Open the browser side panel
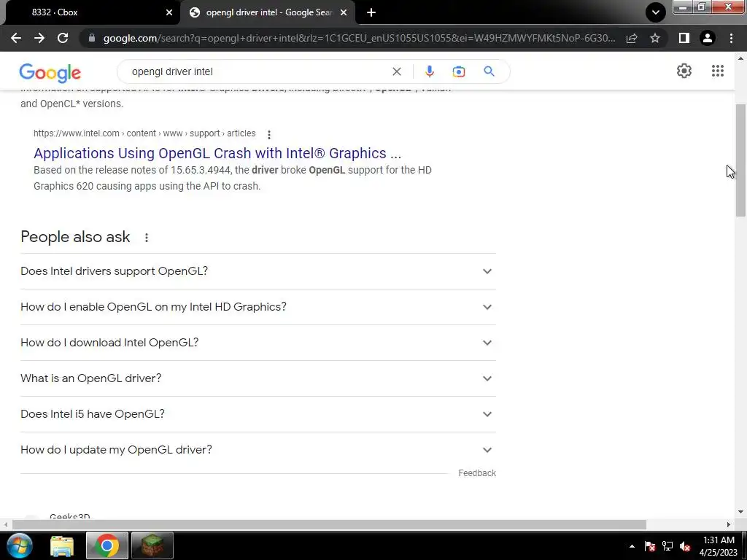The width and height of the screenshot is (747, 560). (684, 38)
